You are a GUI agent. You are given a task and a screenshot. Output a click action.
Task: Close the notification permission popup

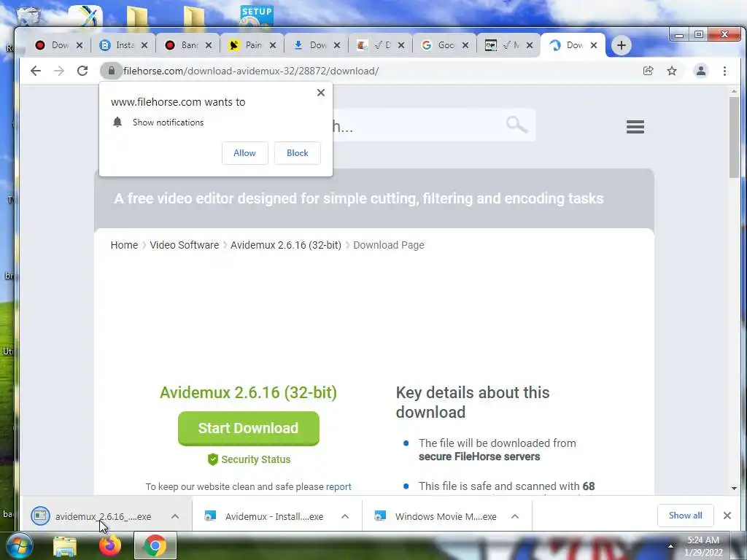pyautogui.click(x=321, y=93)
